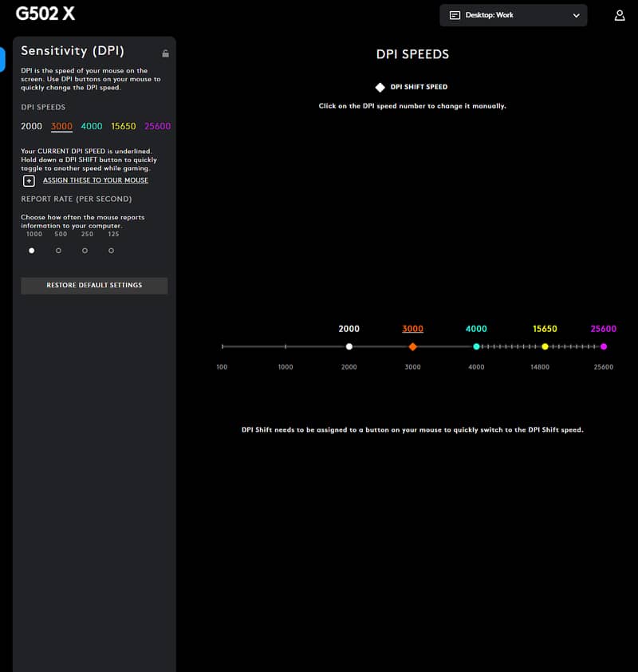
Task: Click the REPORT RATE (PER SECOND) label
Action: (77, 199)
